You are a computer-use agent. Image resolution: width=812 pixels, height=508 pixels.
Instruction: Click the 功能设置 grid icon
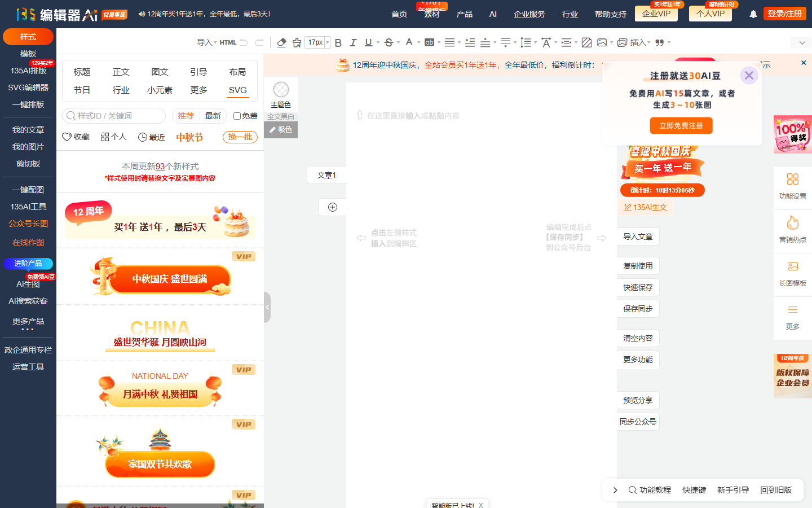tap(793, 179)
